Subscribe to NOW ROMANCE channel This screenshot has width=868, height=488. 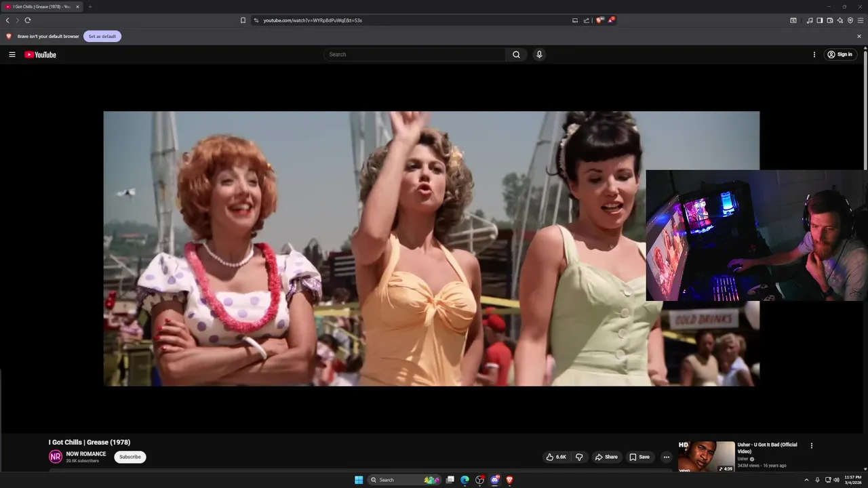point(130,457)
